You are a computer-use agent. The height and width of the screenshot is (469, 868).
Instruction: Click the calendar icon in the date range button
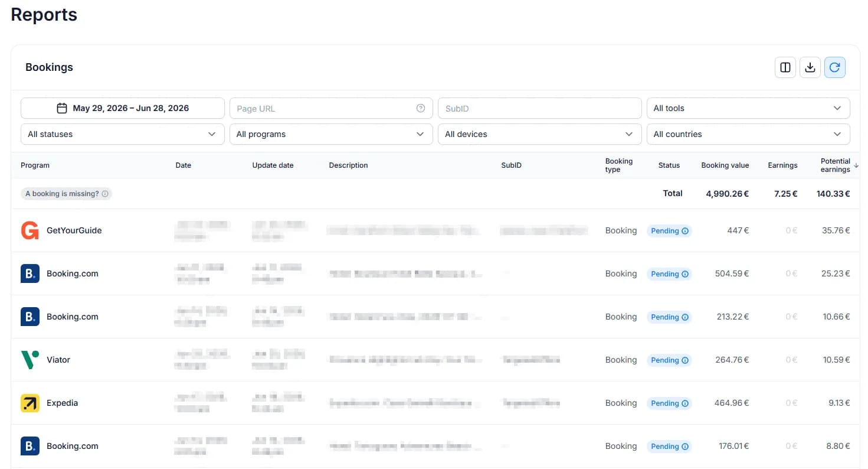pos(62,108)
